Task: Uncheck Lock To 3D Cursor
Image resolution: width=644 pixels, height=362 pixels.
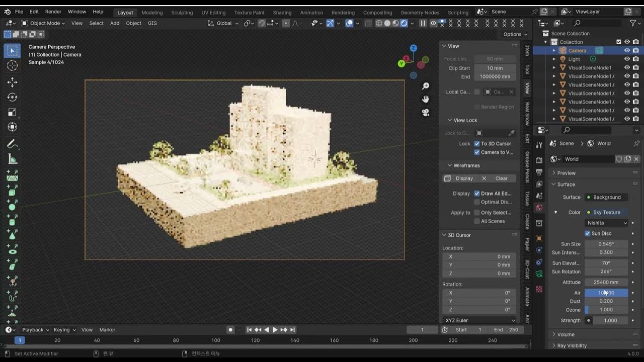Action: pos(477,144)
